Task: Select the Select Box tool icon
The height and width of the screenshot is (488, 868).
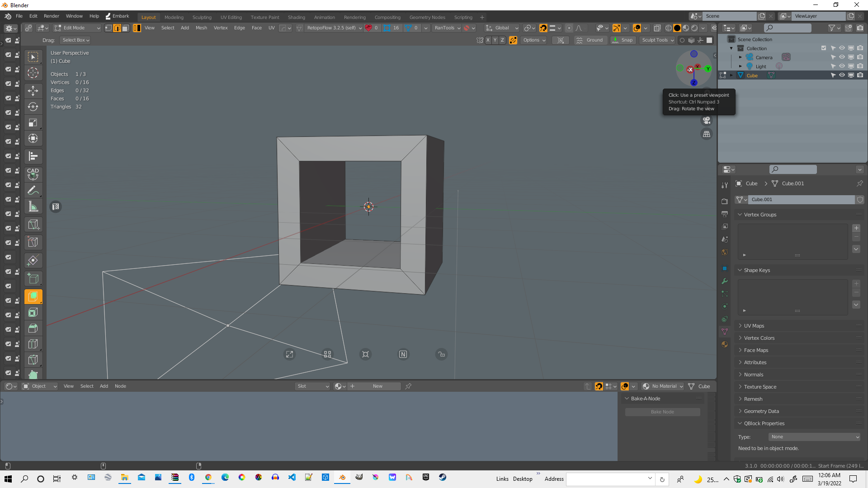Action: (x=33, y=56)
